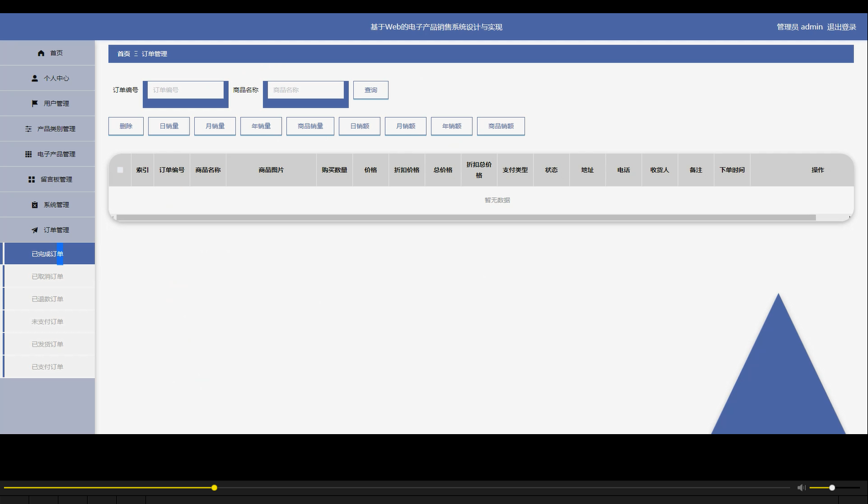Click the 商品图片 column header
The width and height of the screenshot is (868, 504).
271,170
